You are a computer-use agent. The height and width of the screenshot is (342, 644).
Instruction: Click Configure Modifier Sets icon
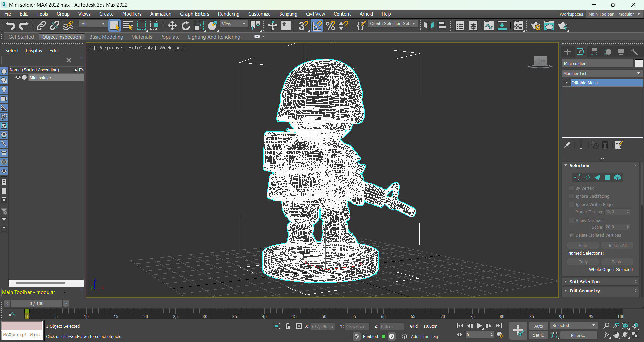pos(619,145)
